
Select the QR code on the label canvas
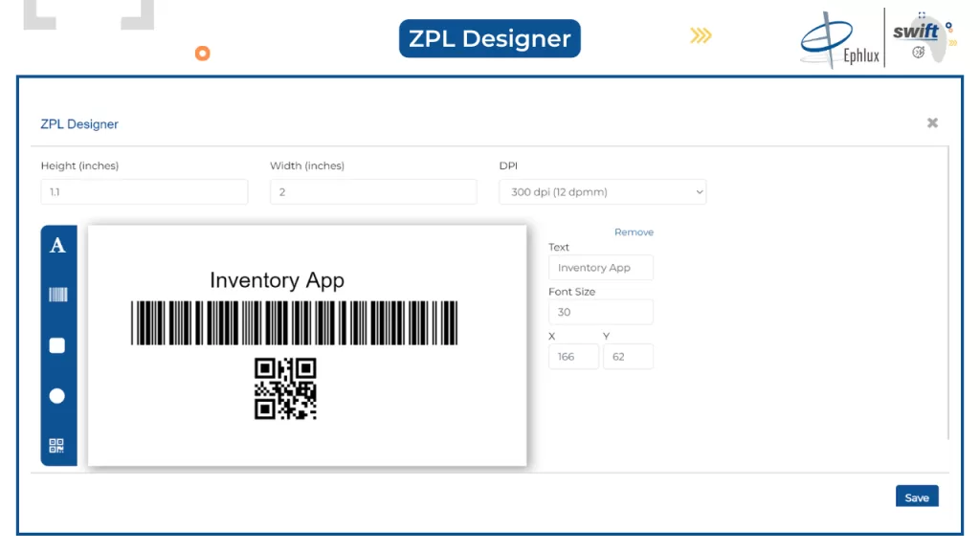point(285,388)
